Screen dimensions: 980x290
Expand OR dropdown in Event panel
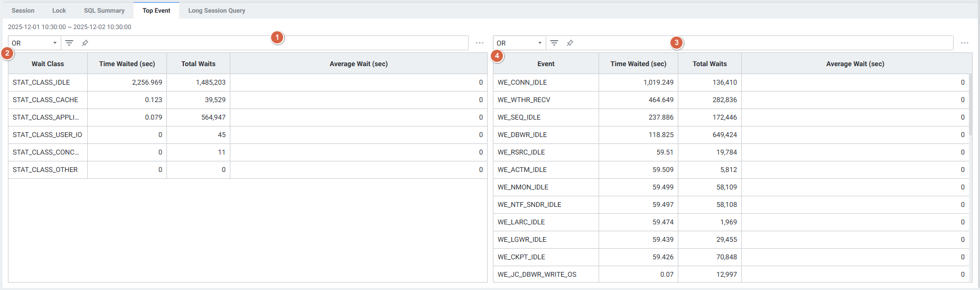pos(519,43)
